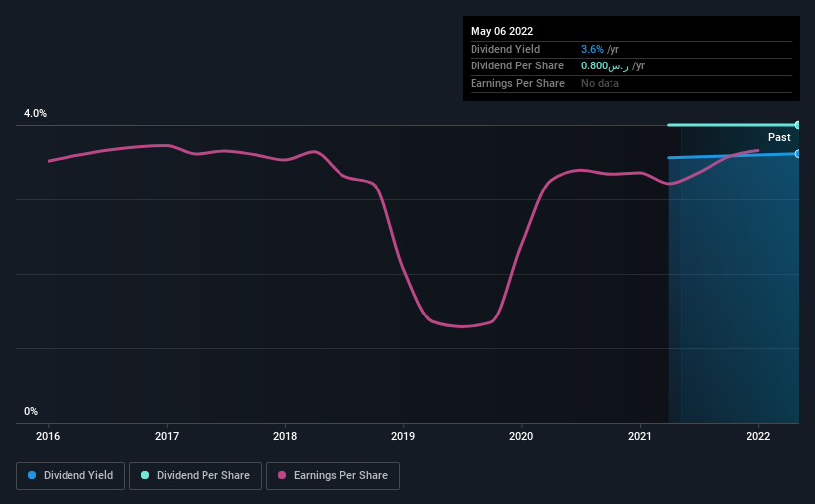Click the 0% y-axis label

[31, 411]
